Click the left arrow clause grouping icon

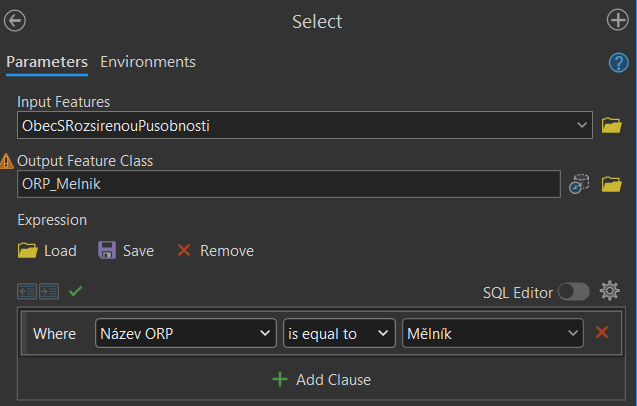pyautogui.click(x=27, y=292)
